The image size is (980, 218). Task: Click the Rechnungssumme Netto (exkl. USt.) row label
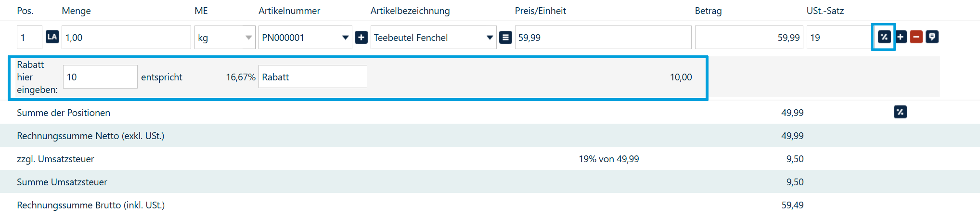point(90,136)
